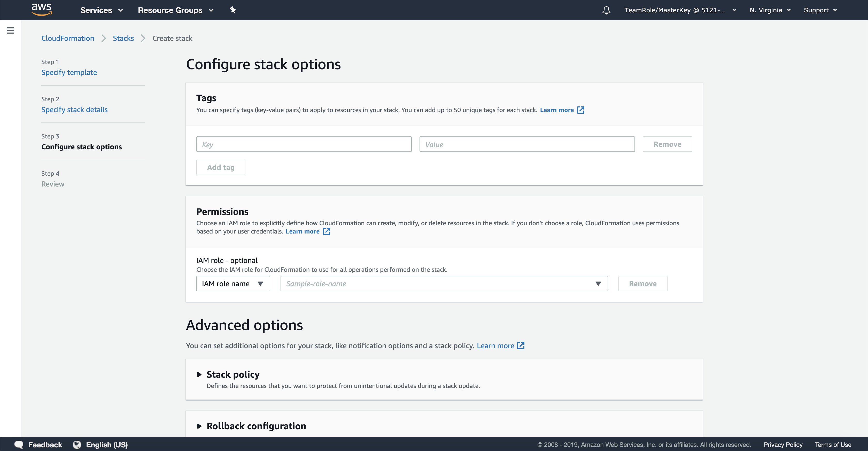Image resolution: width=868 pixels, height=451 pixels.
Task: Click external link icon beside Permissions Learn more
Action: [326, 231]
